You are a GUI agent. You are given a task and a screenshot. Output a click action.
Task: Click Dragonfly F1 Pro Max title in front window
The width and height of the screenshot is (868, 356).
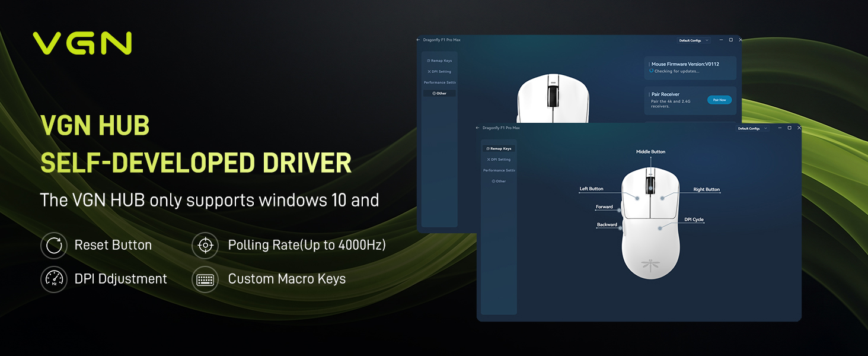501,128
